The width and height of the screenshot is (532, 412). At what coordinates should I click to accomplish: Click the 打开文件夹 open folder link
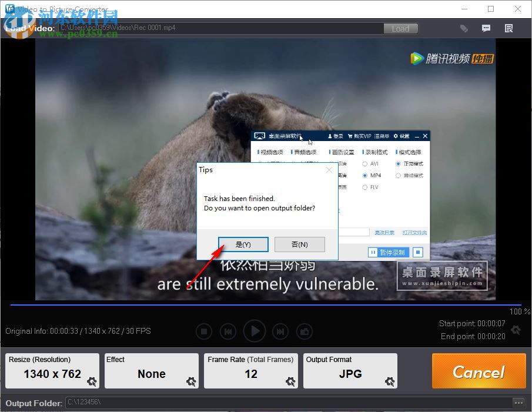(414, 232)
